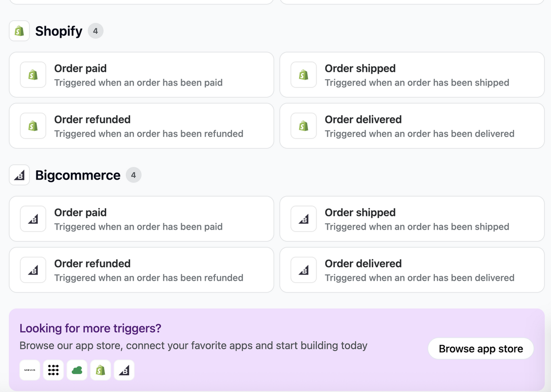The image size is (551, 392).
Task: Click the Shopify section header logo
Action: pyautogui.click(x=19, y=31)
